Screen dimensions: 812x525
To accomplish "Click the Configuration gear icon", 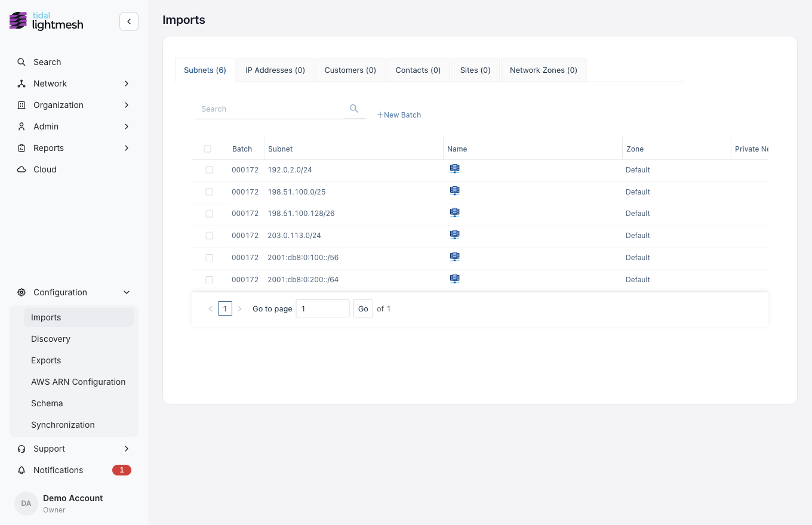I will 21,292.
